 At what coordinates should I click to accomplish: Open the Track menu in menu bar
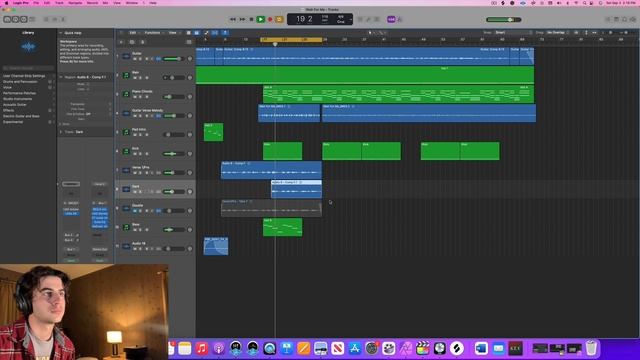coord(59,3)
